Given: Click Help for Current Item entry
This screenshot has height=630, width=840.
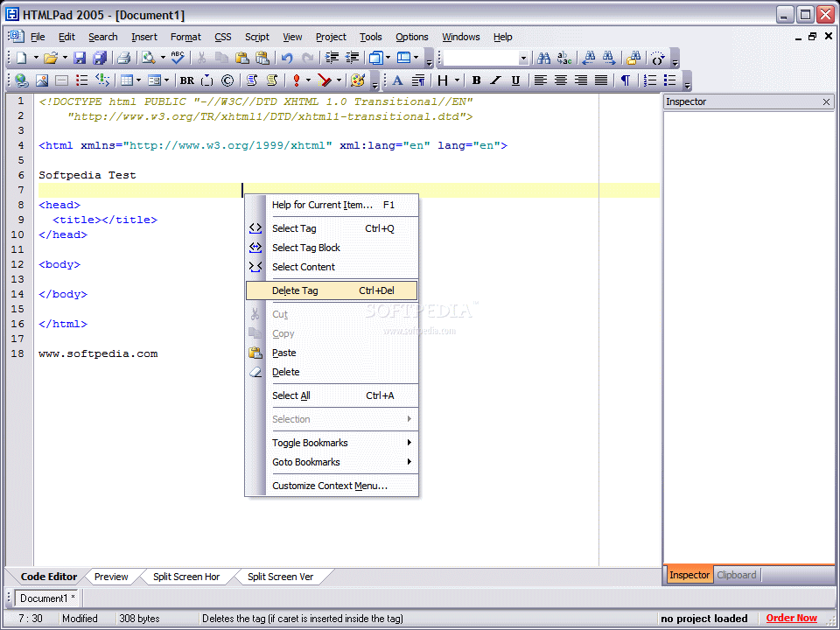Looking at the screenshot, I should click(x=332, y=205).
